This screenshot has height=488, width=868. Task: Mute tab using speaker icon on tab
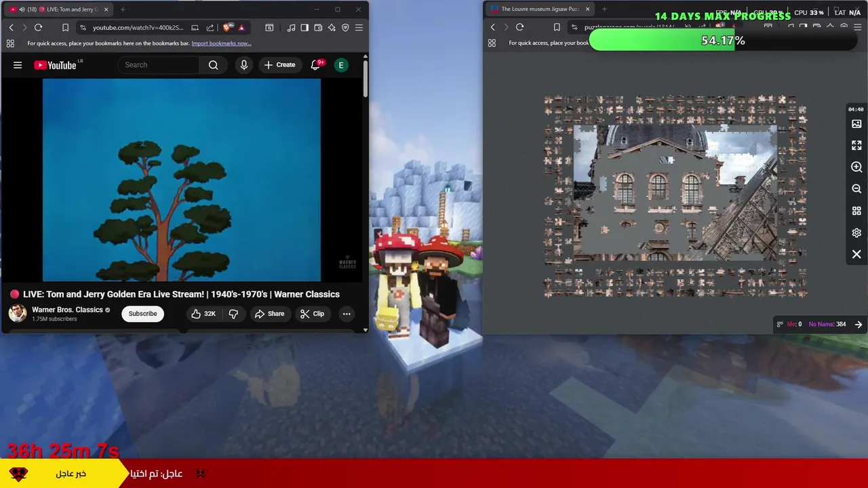(x=22, y=9)
